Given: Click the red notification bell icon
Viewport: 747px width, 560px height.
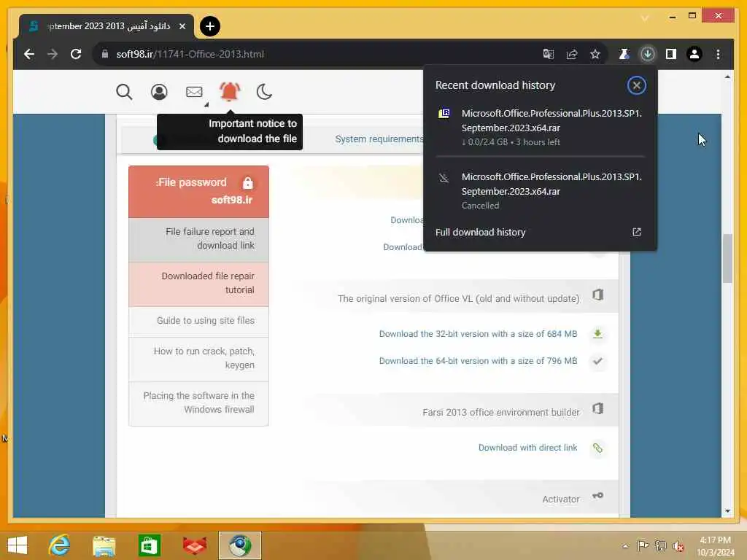Looking at the screenshot, I should click(x=229, y=91).
